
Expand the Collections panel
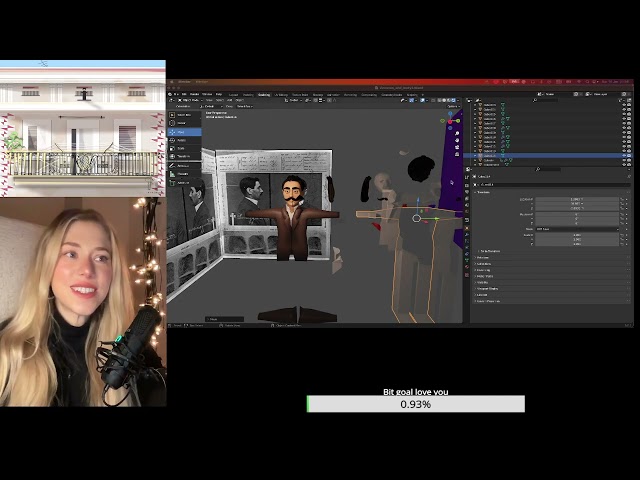coord(483,264)
